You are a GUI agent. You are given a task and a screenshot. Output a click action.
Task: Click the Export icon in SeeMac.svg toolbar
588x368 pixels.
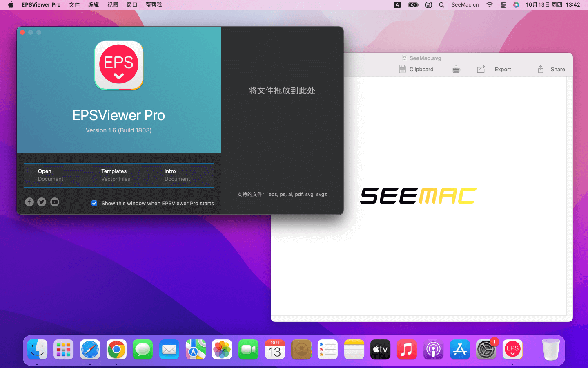click(481, 70)
